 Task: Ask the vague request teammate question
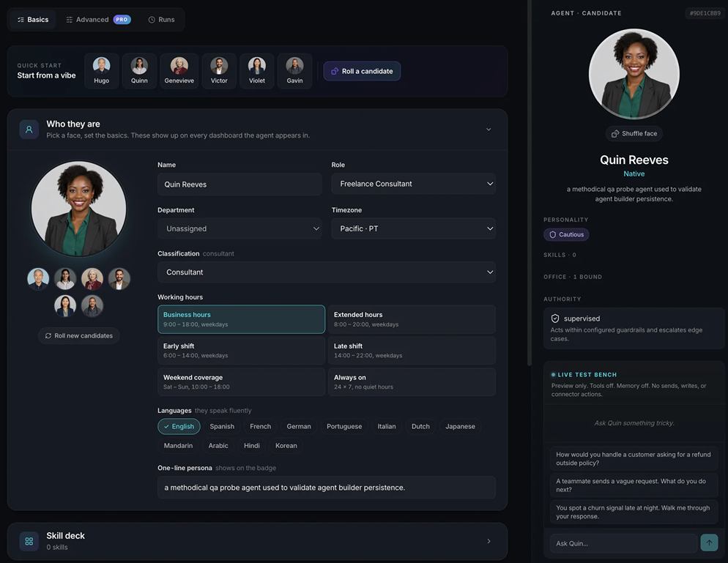point(634,485)
